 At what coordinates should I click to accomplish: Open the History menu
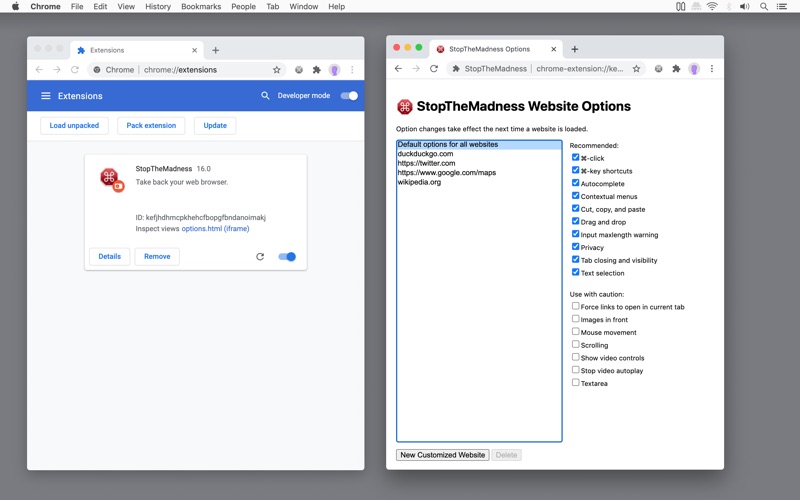158,7
